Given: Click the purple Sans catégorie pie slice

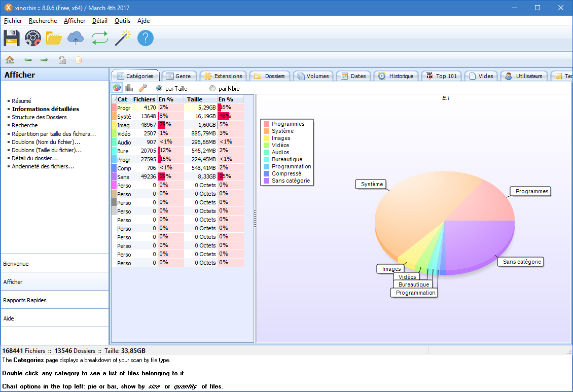Looking at the screenshot, I should 479,245.
